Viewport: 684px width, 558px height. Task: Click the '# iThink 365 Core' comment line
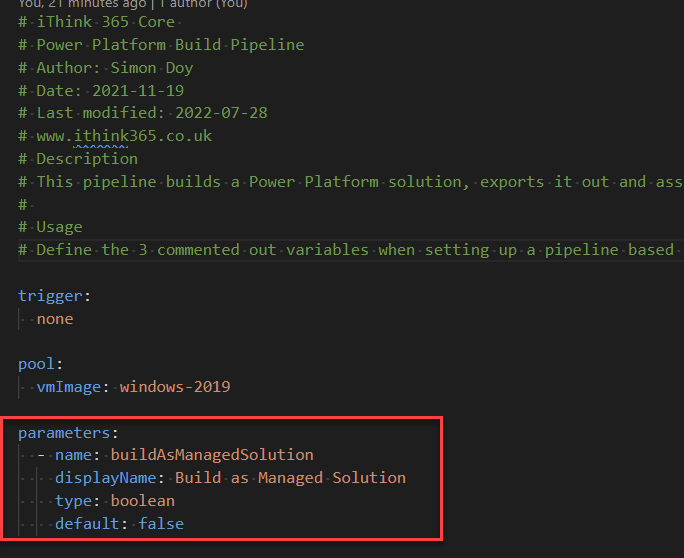click(96, 22)
